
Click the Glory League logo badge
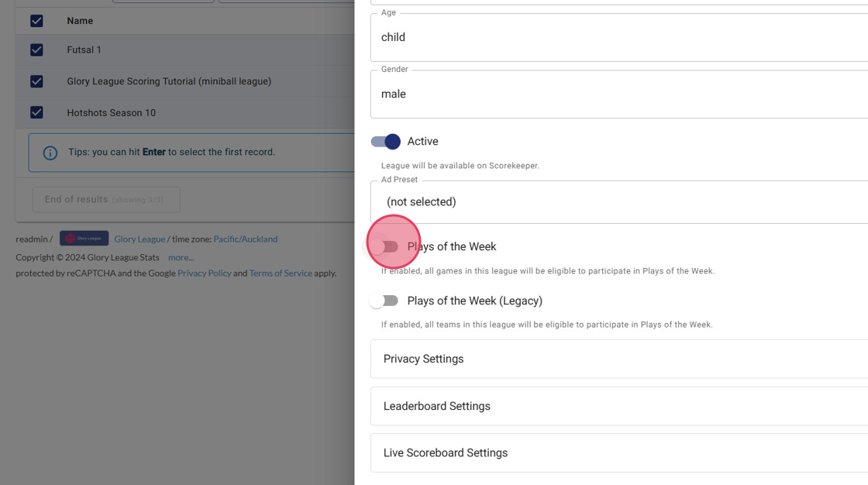pyautogui.click(x=84, y=239)
